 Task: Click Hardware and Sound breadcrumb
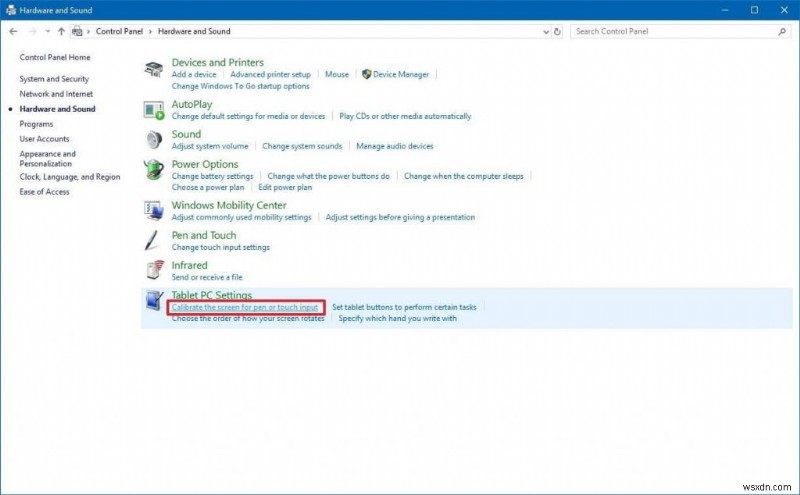(x=194, y=31)
